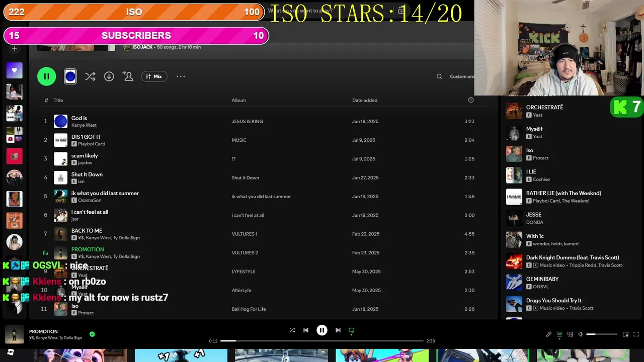Search within the playlist using magnifier icon
644x362 pixels.
click(x=439, y=76)
